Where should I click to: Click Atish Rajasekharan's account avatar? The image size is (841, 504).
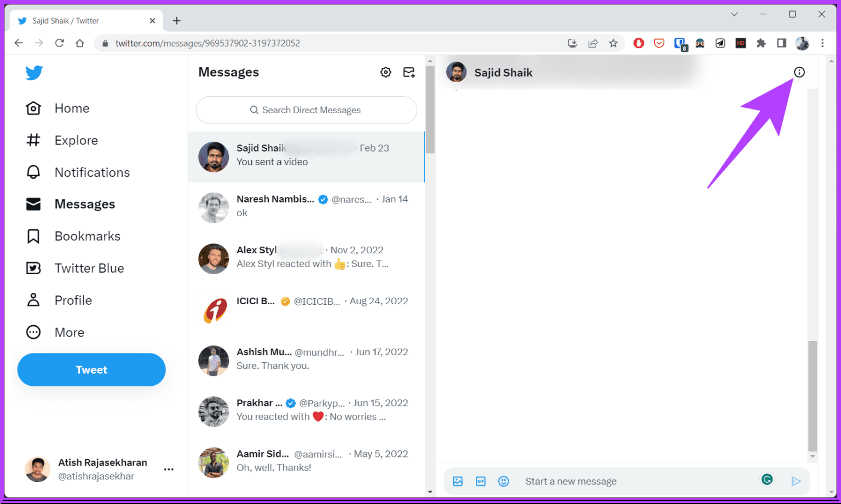click(x=38, y=470)
